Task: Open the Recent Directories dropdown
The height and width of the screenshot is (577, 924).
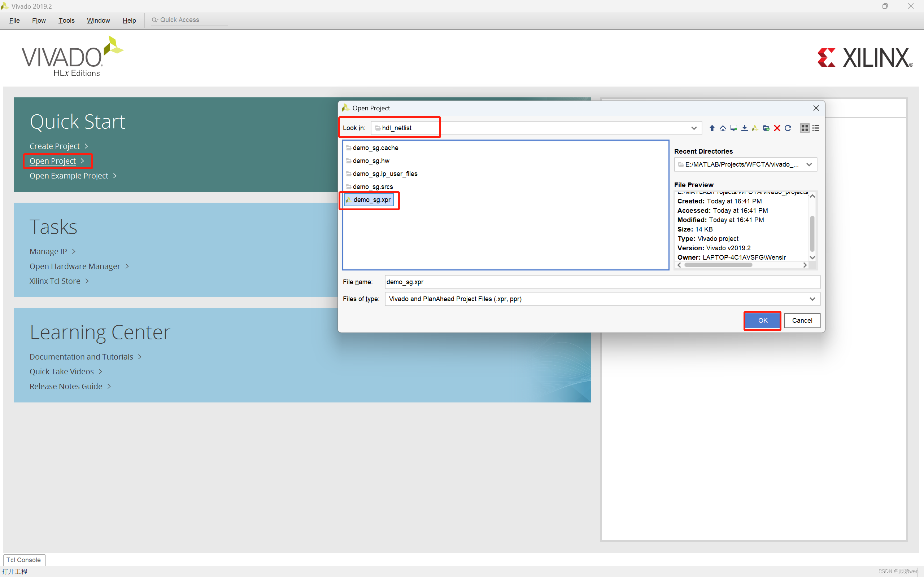Action: 809,164
